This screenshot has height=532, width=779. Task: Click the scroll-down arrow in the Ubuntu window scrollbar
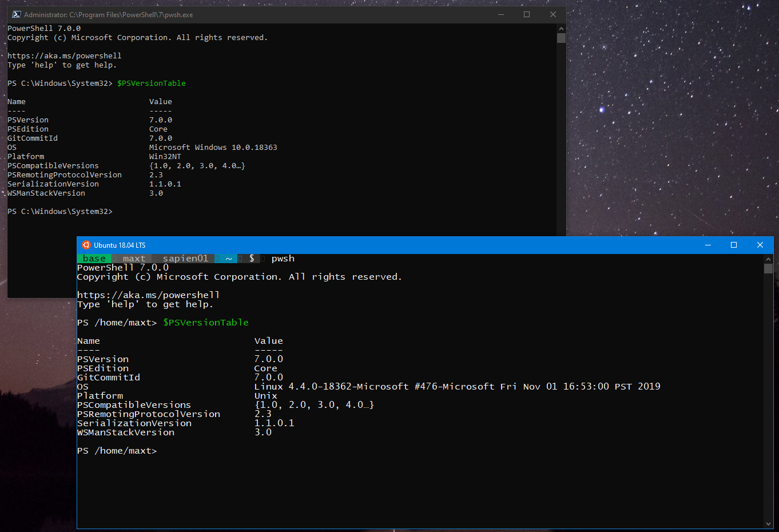click(x=768, y=524)
